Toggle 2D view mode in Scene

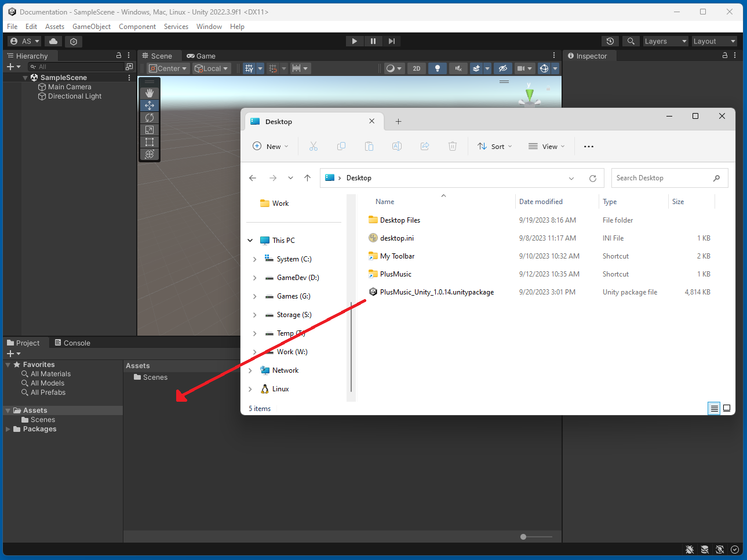coord(417,68)
